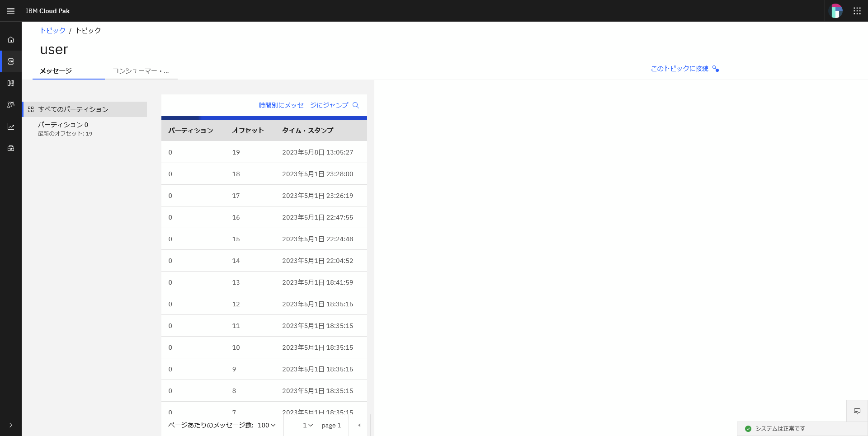The width and height of the screenshot is (868, 436).
Task: Click the page 1 label in pagination
Action: tap(331, 425)
